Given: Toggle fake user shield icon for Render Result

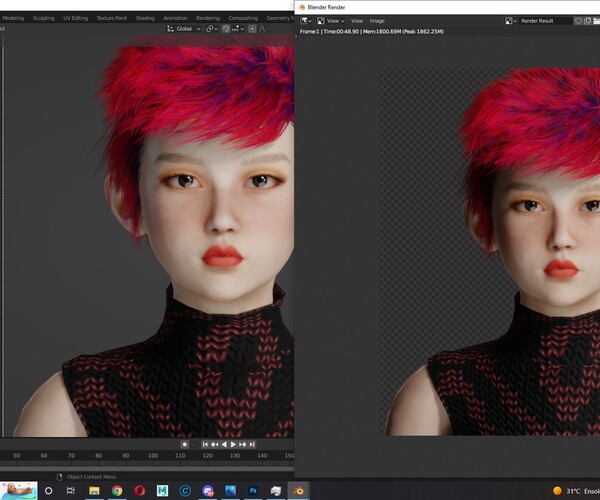Looking at the screenshot, I should pos(579,21).
